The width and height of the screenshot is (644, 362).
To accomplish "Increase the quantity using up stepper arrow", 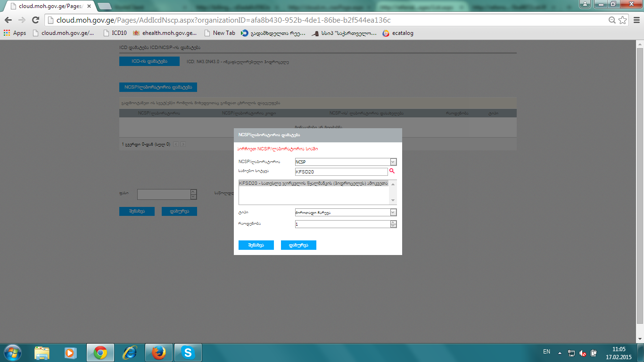I will pyautogui.click(x=393, y=222).
